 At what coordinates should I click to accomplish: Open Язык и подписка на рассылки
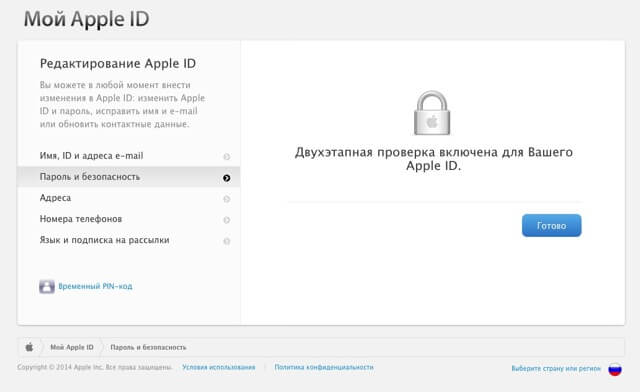(x=129, y=241)
